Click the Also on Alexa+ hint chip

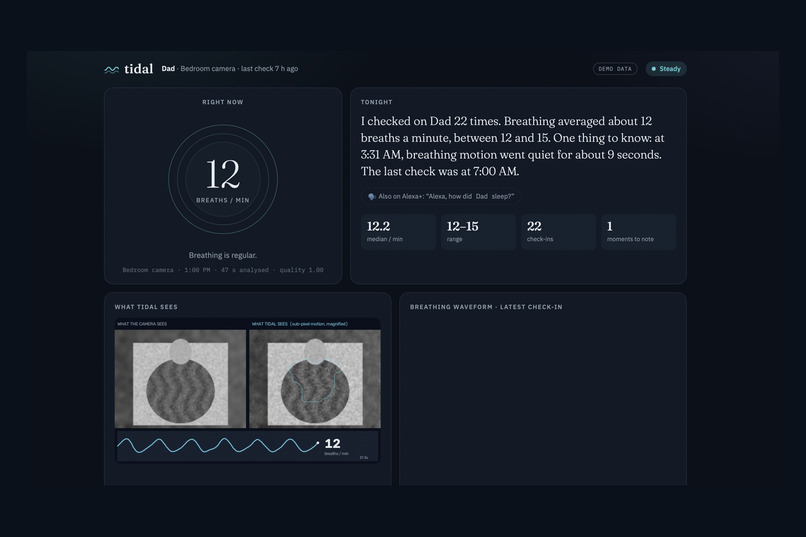441,196
